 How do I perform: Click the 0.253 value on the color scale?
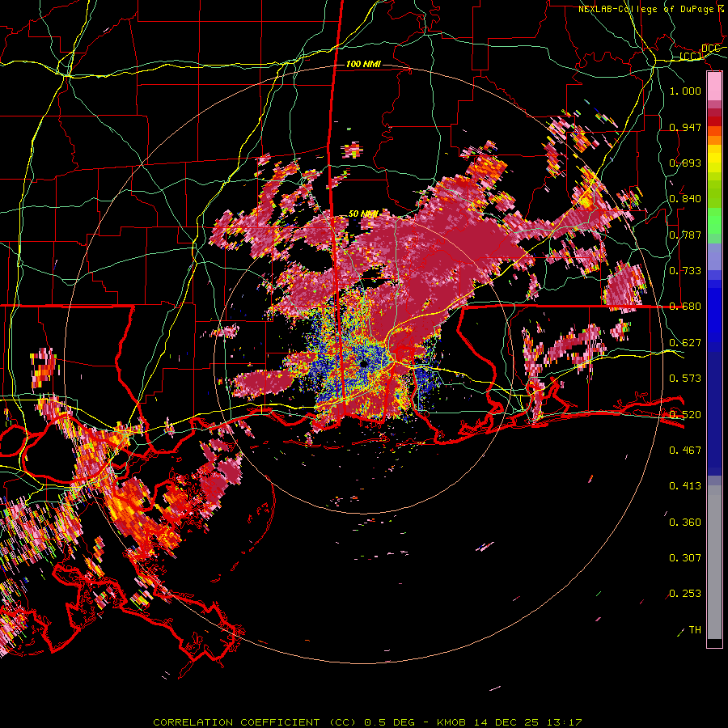(685, 594)
